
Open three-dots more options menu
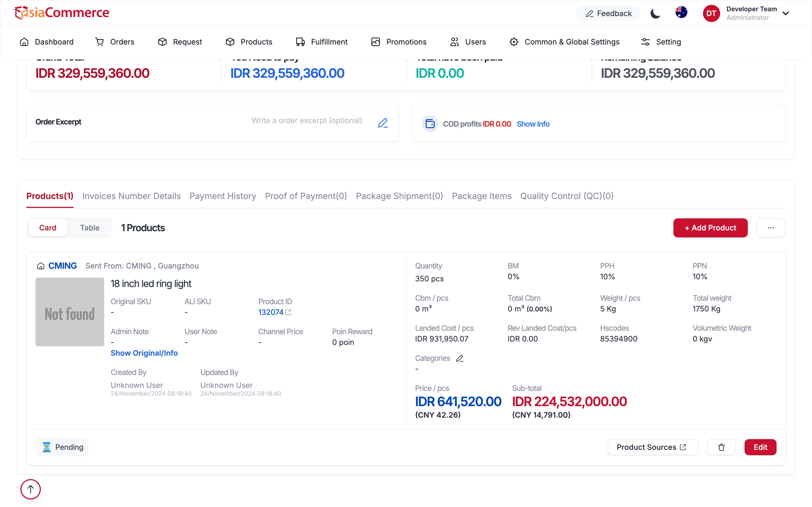tap(771, 228)
